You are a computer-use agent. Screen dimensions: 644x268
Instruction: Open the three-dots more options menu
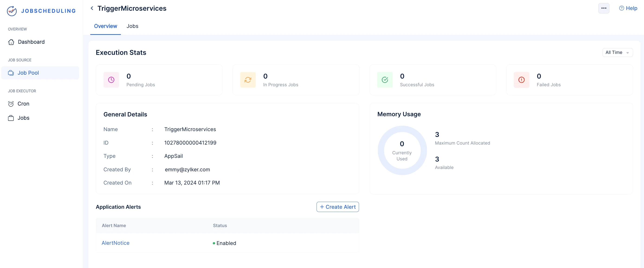click(603, 8)
